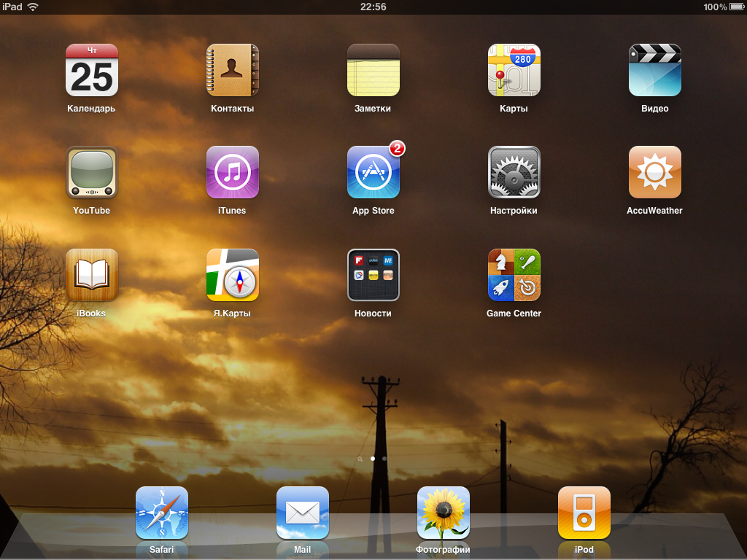Open App Store with 2 updates
The image size is (747, 560).
point(373,173)
